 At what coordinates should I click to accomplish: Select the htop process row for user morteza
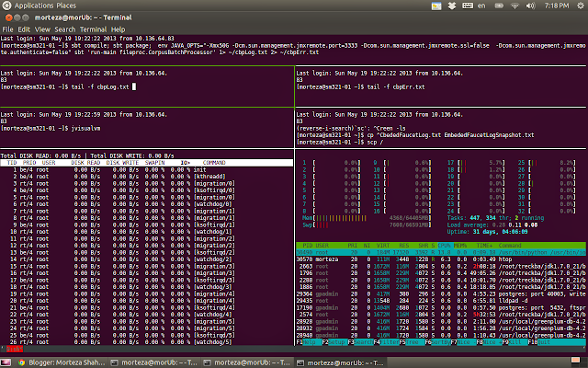(x=441, y=259)
